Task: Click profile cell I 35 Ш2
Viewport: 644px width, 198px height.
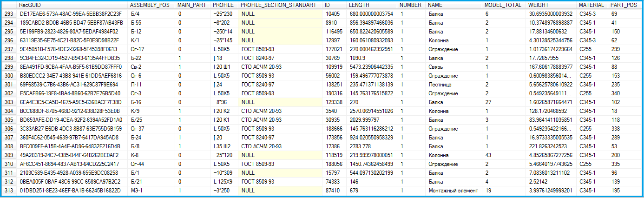Action: coord(224,146)
